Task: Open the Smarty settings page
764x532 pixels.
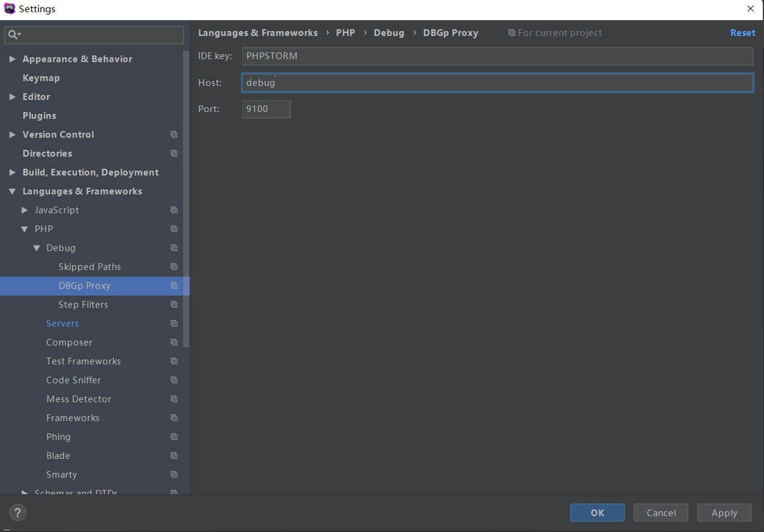Action: point(62,475)
